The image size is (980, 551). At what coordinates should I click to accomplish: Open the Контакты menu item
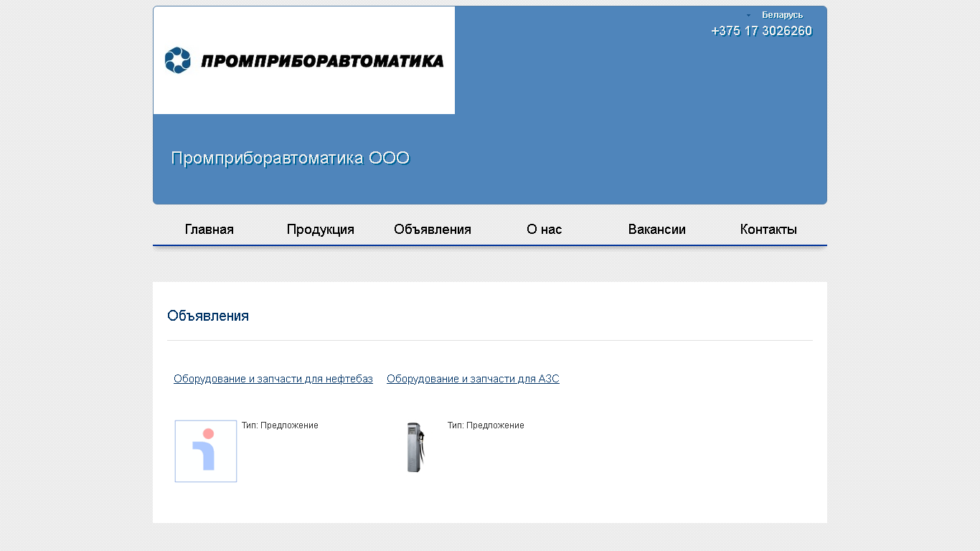point(768,230)
